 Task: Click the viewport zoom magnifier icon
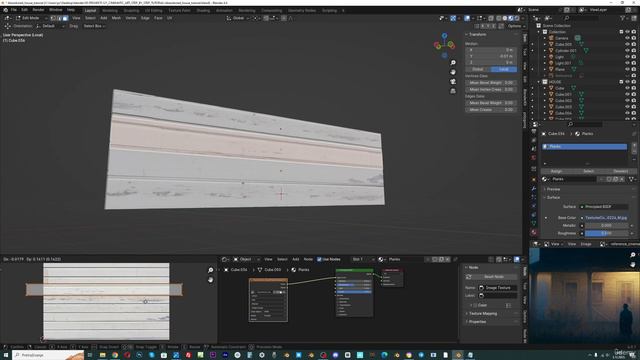(453, 62)
